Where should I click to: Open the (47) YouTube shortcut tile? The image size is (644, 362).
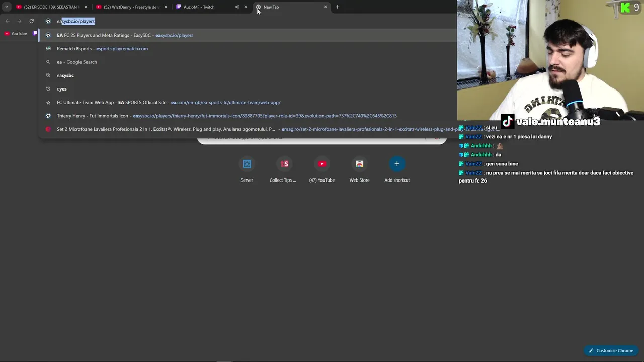coord(322,170)
